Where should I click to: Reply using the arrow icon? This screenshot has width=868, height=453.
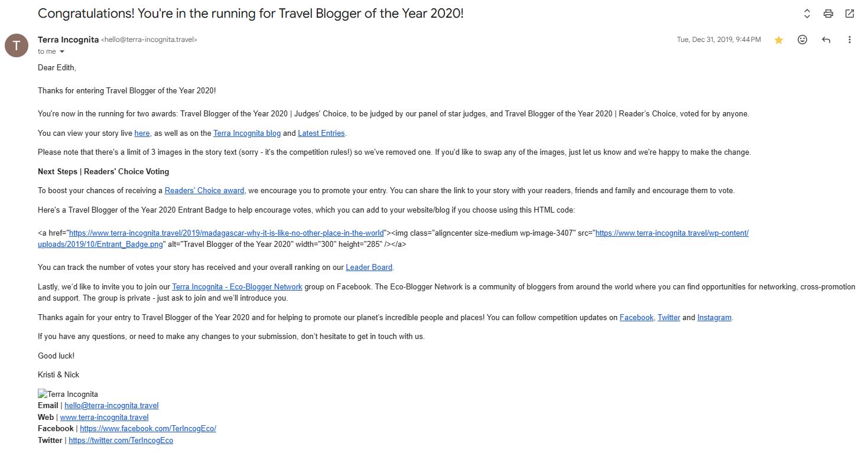[826, 40]
